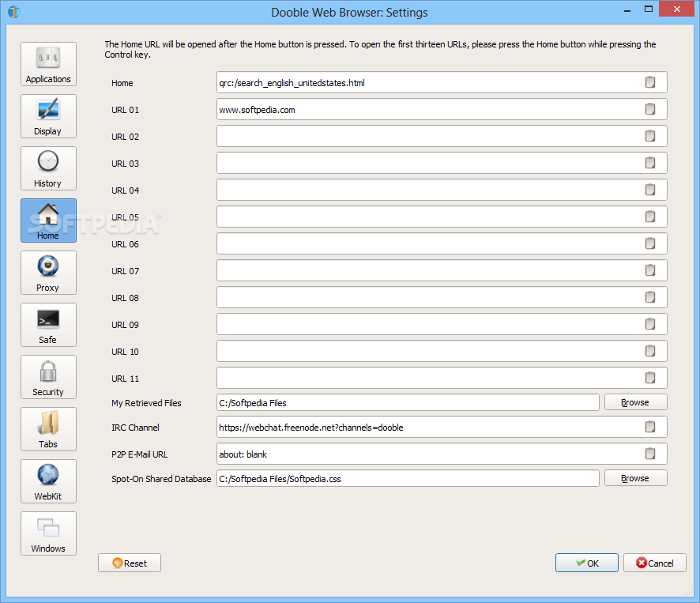Click the paste icon in the Home field
Screen dimensions: 700x603
coord(650,82)
